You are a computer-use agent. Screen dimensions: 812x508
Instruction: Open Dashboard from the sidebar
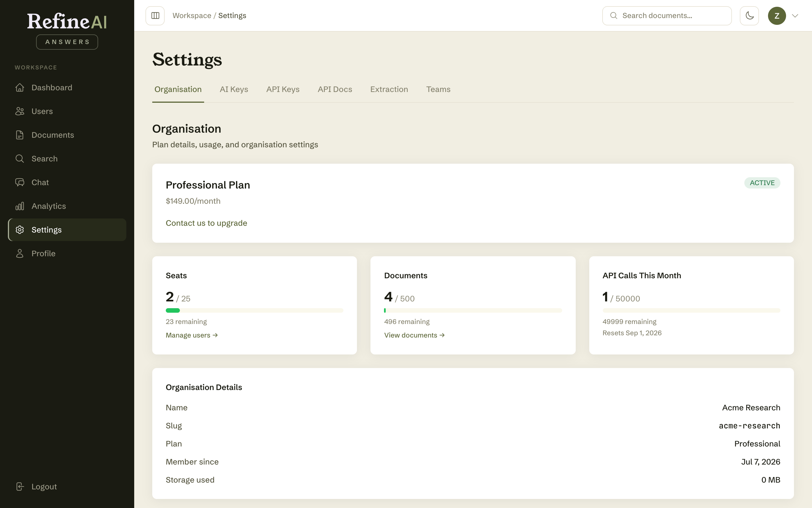pos(67,88)
